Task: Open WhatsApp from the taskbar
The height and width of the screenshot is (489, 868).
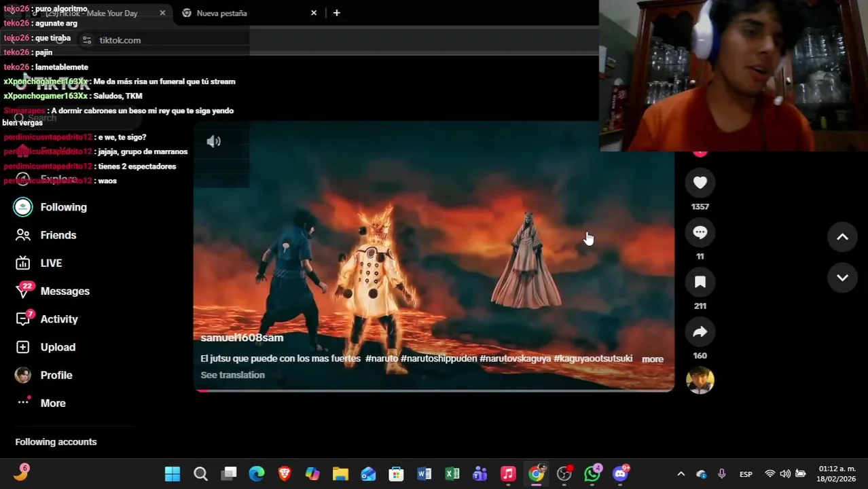Action: [592, 474]
